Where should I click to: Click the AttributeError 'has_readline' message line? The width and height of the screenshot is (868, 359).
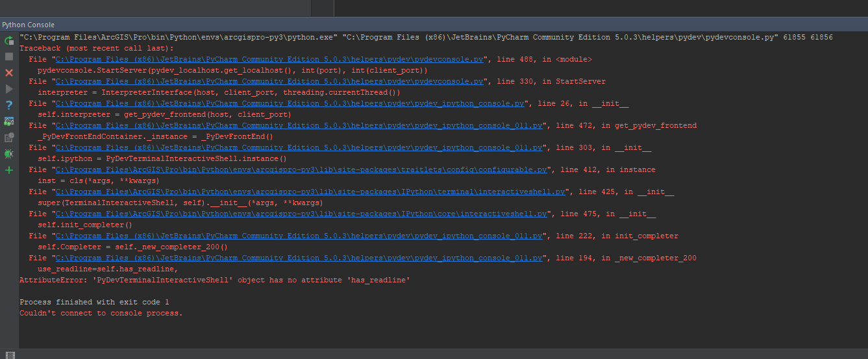214,280
